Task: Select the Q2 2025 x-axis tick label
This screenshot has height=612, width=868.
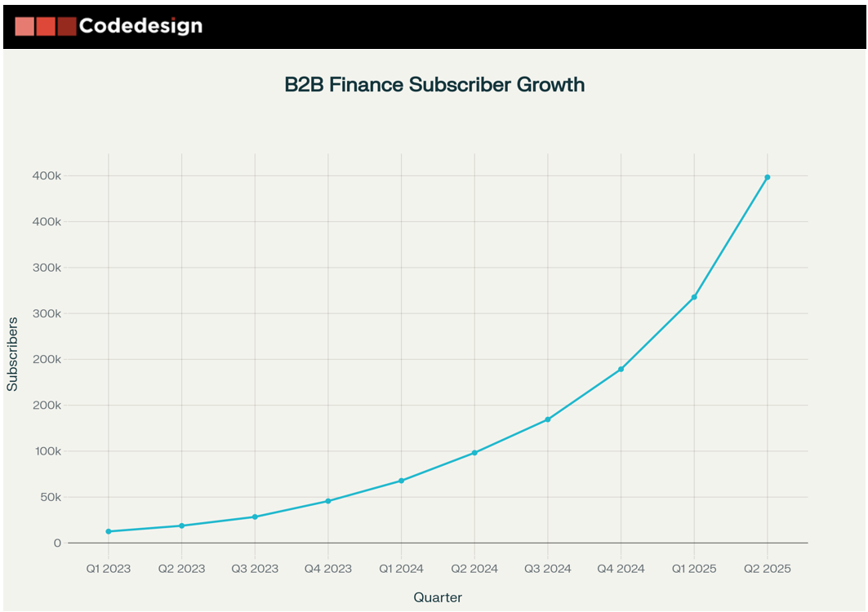Action: 768,569
